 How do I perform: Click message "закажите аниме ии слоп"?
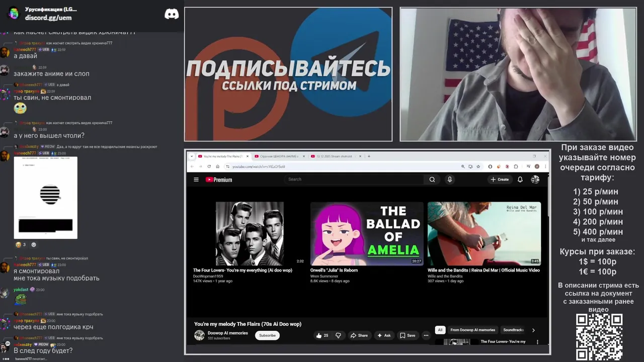[x=51, y=74]
